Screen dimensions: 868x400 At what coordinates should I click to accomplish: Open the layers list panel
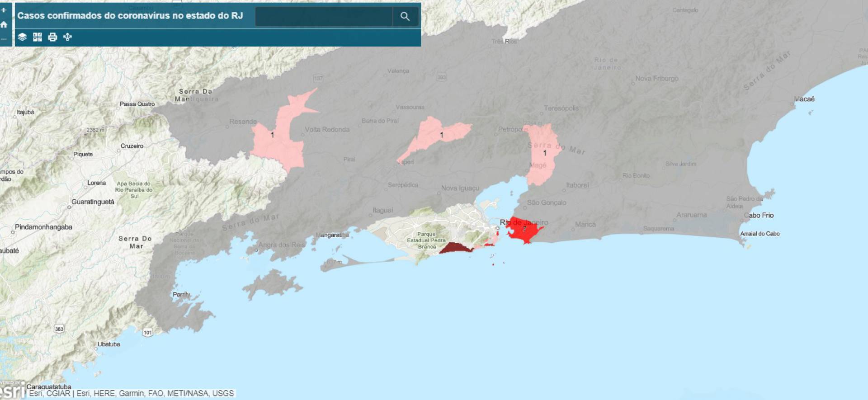pos(22,37)
